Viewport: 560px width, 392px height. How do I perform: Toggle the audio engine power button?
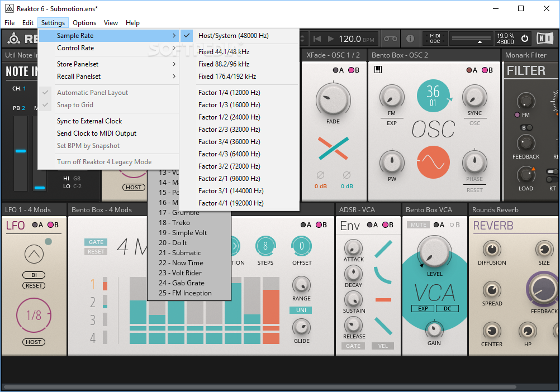pyautogui.click(x=525, y=38)
